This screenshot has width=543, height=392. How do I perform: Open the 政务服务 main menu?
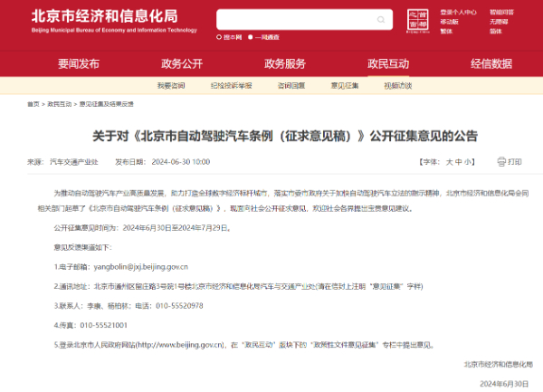(x=284, y=63)
